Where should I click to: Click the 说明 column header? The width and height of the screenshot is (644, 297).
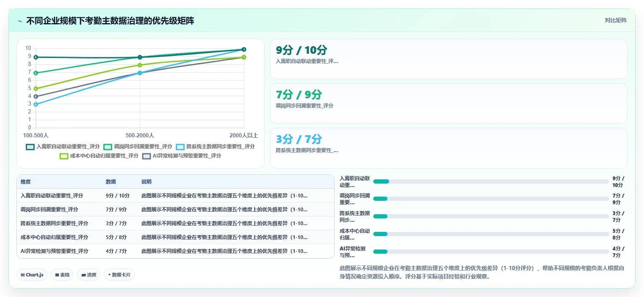[x=147, y=182]
